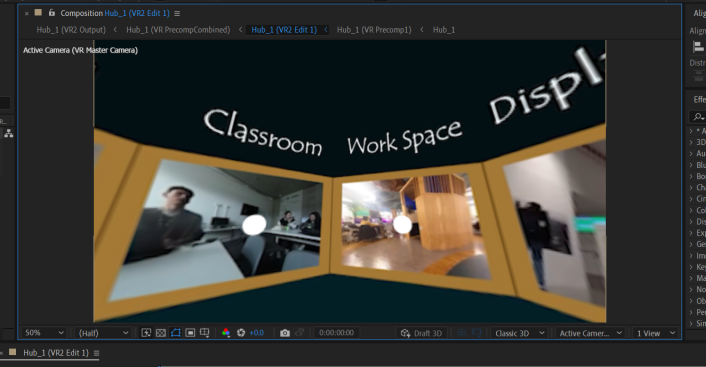Image resolution: width=706 pixels, height=367 pixels.
Task: Expand the 'Col' effects category chevron
Action: [x=691, y=210]
